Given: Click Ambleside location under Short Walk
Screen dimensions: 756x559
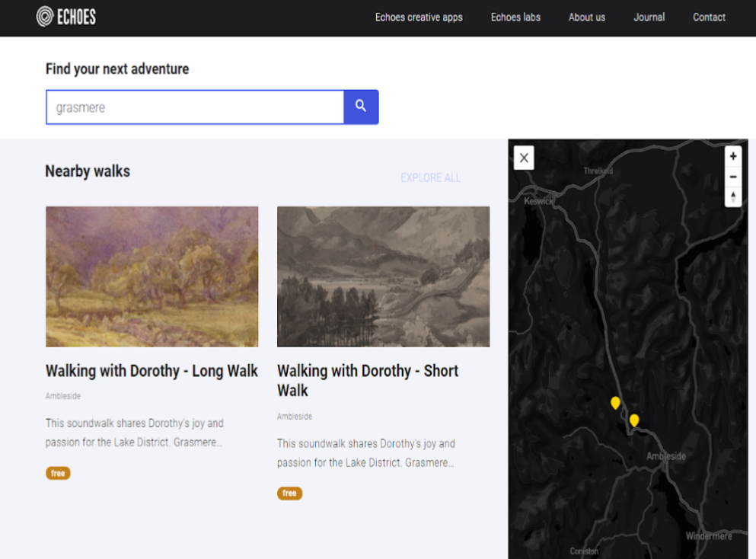Looking at the screenshot, I should [x=295, y=417].
